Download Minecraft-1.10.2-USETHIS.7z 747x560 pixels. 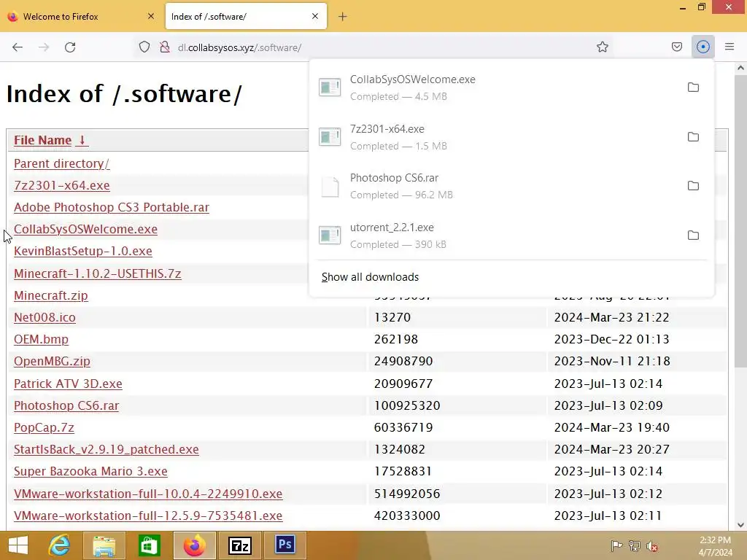coord(98,274)
